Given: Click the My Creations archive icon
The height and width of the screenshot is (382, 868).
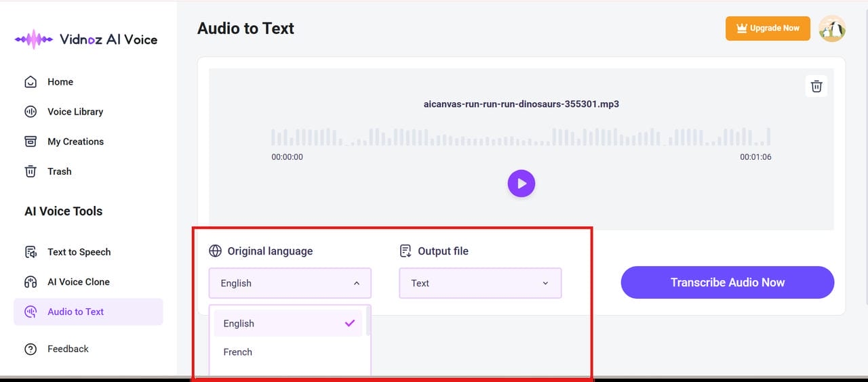Looking at the screenshot, I should pos(31,142).
